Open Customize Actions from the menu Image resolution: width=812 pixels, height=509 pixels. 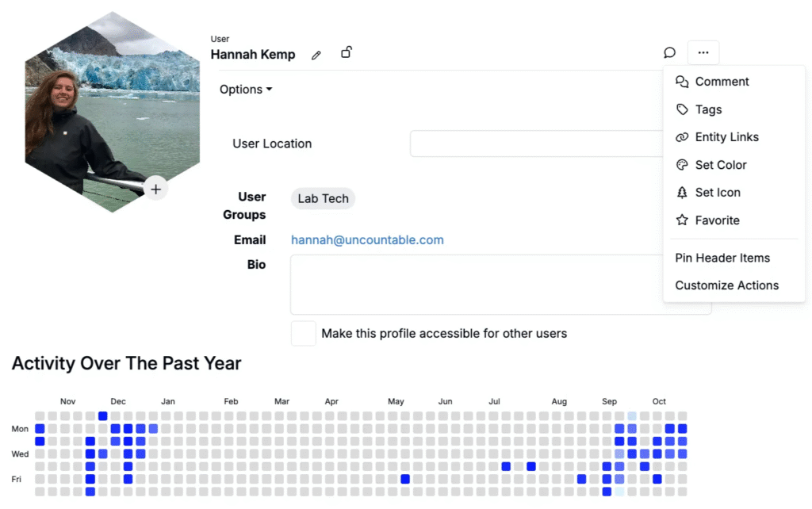(x=726, y=285)
